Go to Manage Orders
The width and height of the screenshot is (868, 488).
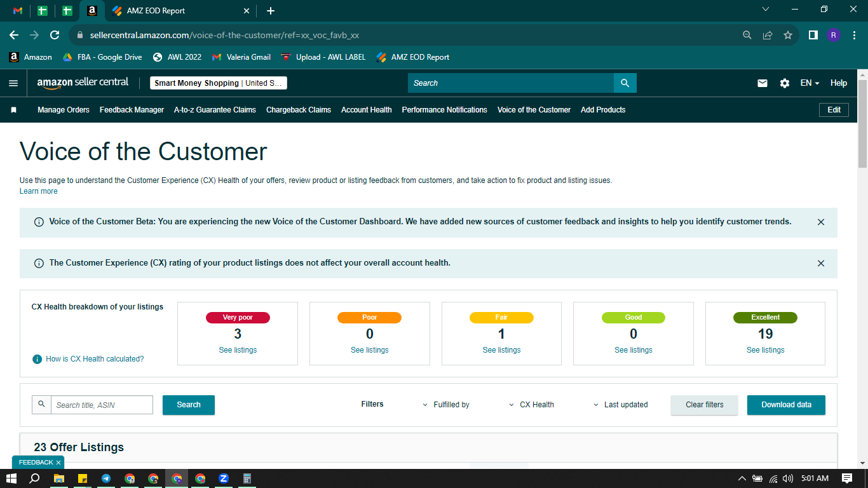[x=64, y=110]
